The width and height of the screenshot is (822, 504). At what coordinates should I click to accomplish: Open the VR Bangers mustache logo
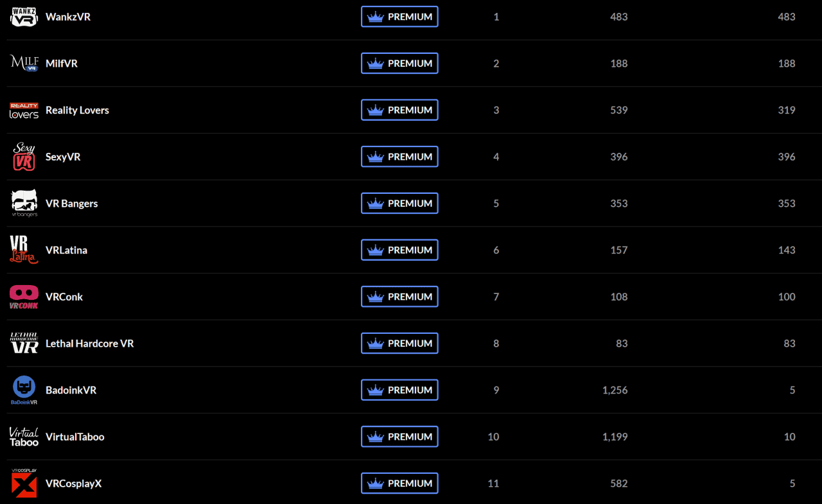(24, 204)
